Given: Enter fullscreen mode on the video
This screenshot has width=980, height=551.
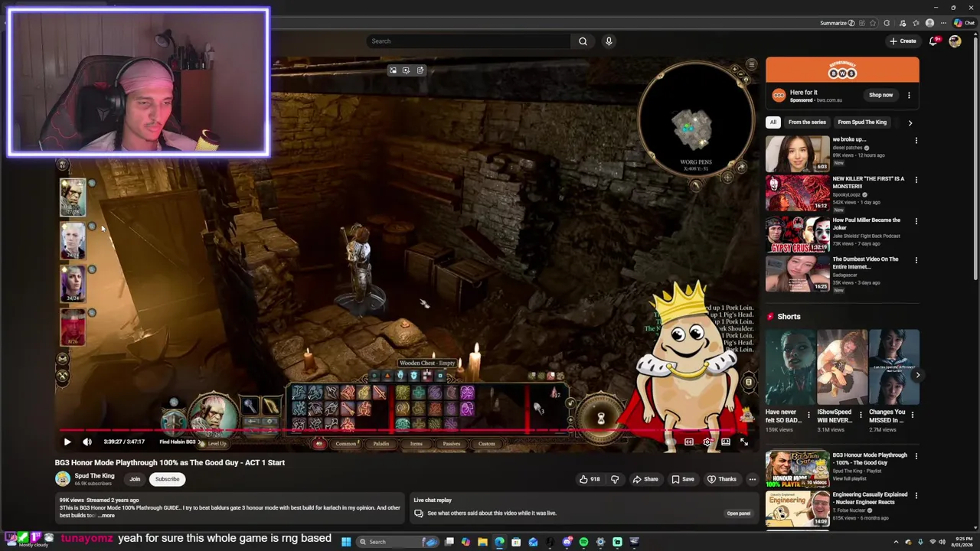Looking at the screenshot, I should pos(743,442).
